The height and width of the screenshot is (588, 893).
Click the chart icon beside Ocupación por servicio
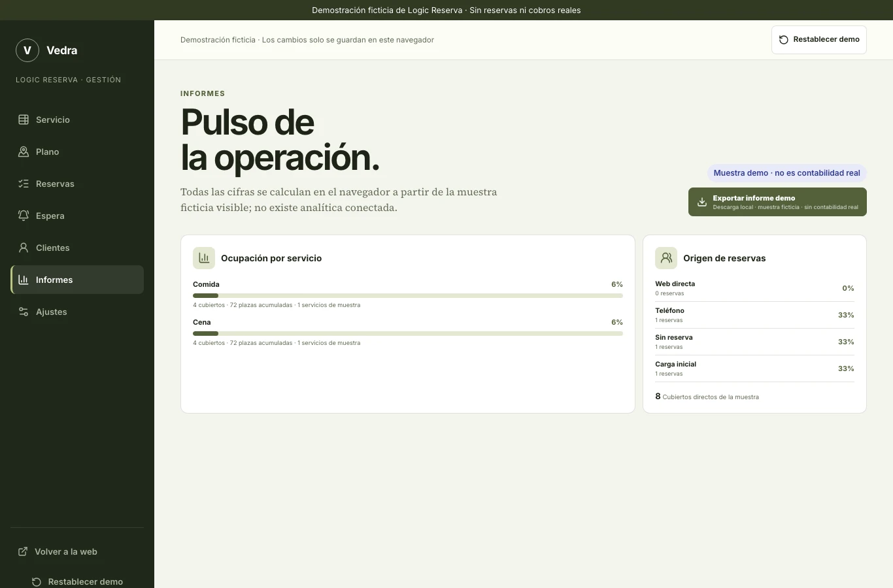[204, 258]
